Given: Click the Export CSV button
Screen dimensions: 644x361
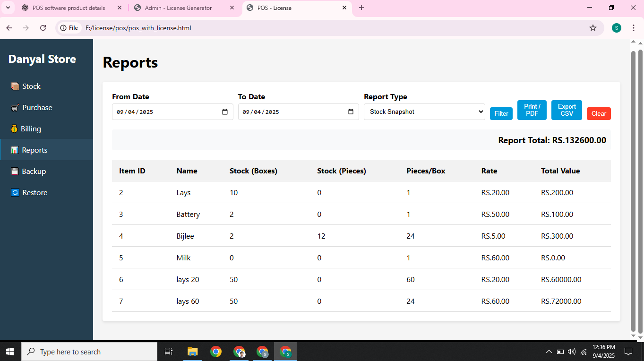Looking at the screenshot, I should click(x=567, y=110).
